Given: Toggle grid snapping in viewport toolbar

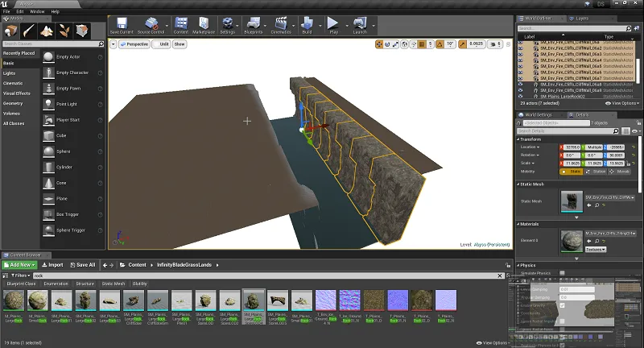Looking at the screenshot, I should [x=421, y=44].
